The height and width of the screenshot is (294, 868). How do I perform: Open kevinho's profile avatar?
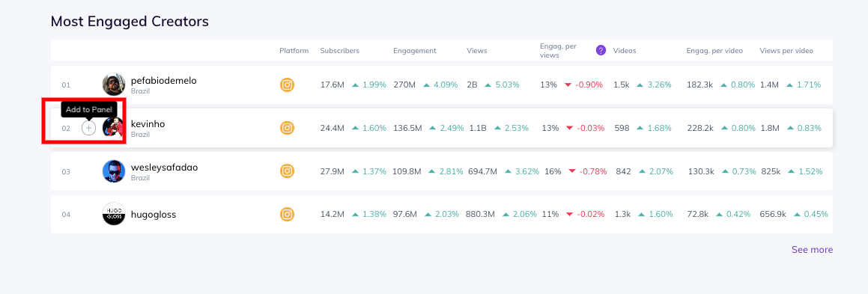click(x=114, y=128)
